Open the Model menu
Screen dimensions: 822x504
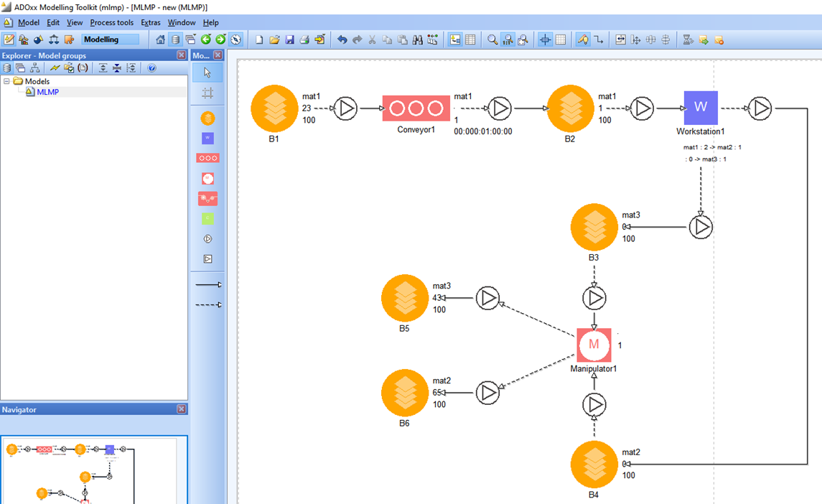point(28,22)
